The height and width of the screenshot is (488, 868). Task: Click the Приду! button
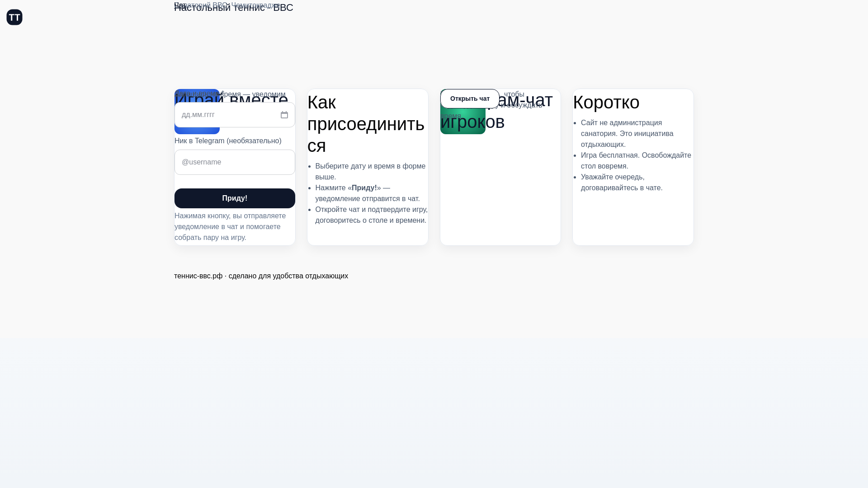(235, 198)
